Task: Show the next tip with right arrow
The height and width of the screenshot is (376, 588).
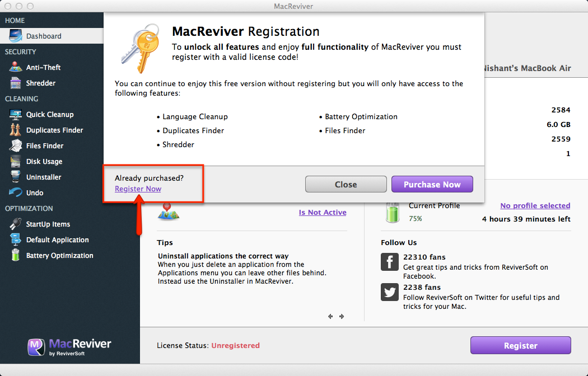Action: (342, 317)
